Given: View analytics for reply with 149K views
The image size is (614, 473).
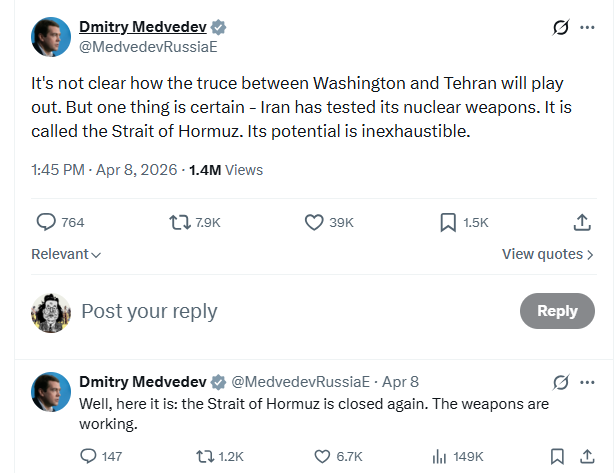Looking at the screenshot, I should point(439,456).
